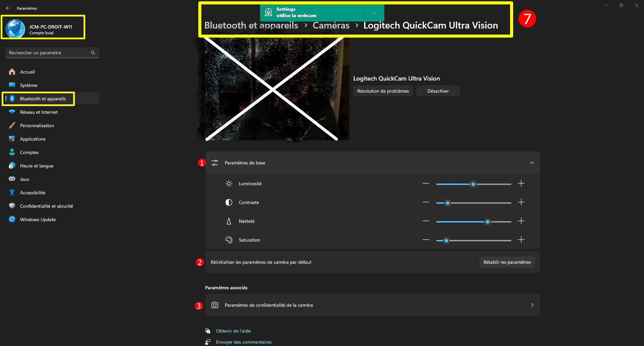Switch to Personnalisation settings
644x346 pixels.
pos(52,126)
